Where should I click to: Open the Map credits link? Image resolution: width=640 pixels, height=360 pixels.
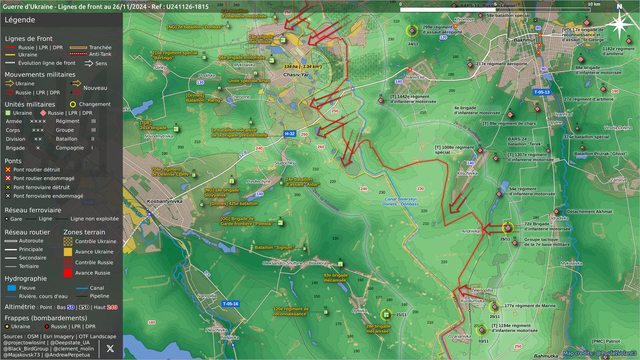(x=599, y=353)
